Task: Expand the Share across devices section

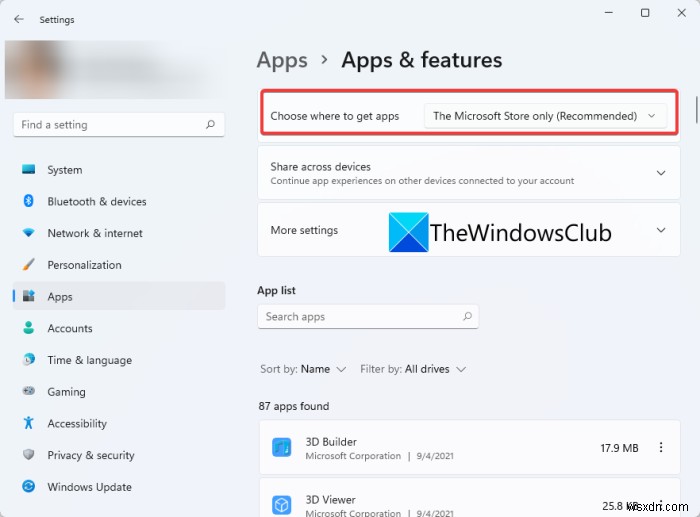Action: tap(661, 173)
